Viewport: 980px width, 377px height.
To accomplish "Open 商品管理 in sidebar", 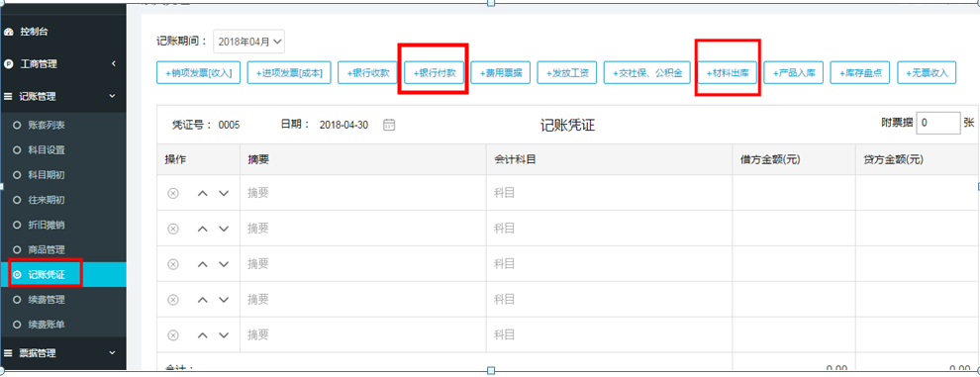I will pos(47,249).
